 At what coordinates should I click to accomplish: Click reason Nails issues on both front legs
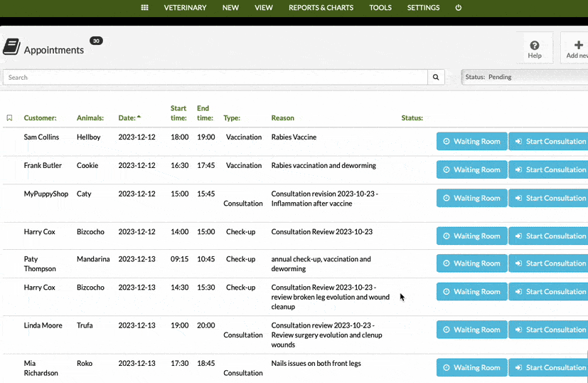316,363
